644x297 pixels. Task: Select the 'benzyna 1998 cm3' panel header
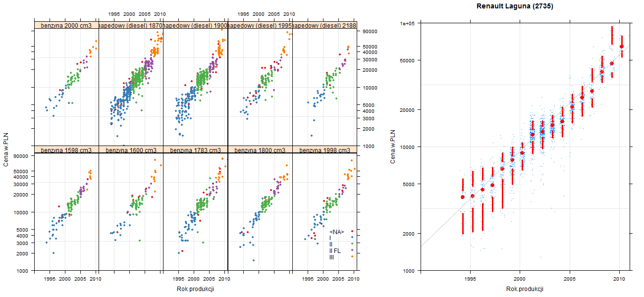tap(324, 150)
